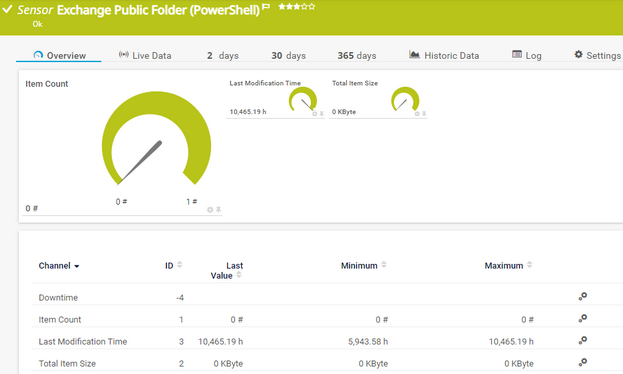
Task: Click the small Total Item Size gauge
Action: coord(405,99)
